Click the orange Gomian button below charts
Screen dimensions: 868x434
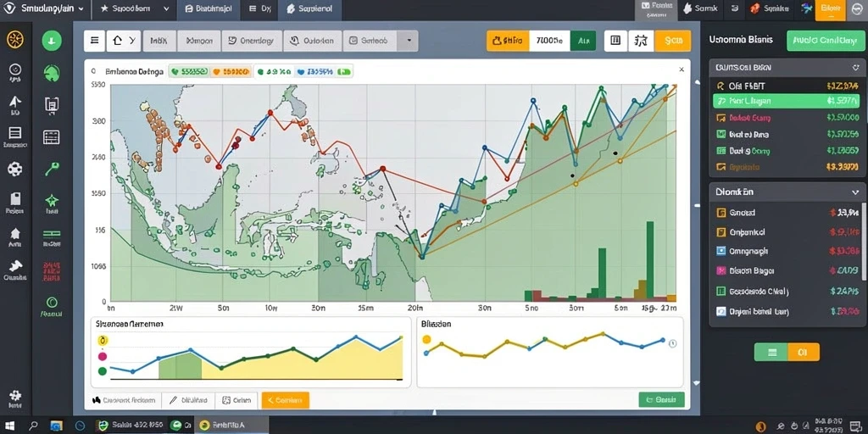point(285,400)
